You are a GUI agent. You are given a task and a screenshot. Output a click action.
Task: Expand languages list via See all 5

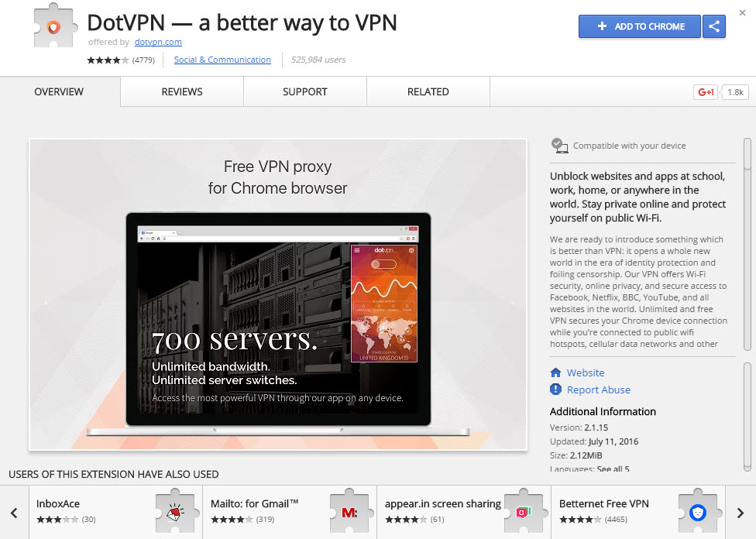pyautogui.click(x=613, y=469)
